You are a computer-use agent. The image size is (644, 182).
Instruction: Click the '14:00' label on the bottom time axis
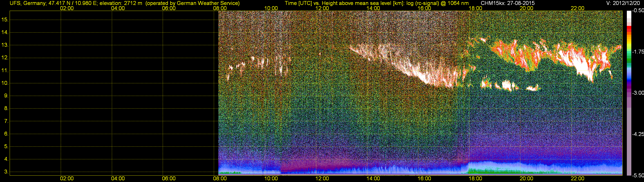point(373,179)
